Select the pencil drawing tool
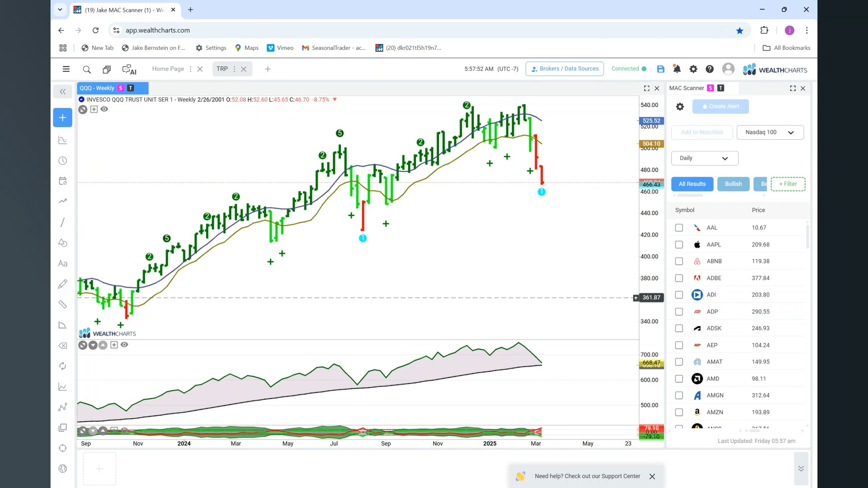The height and width of the screenshot is (488, 868). (x=63, y=284)
